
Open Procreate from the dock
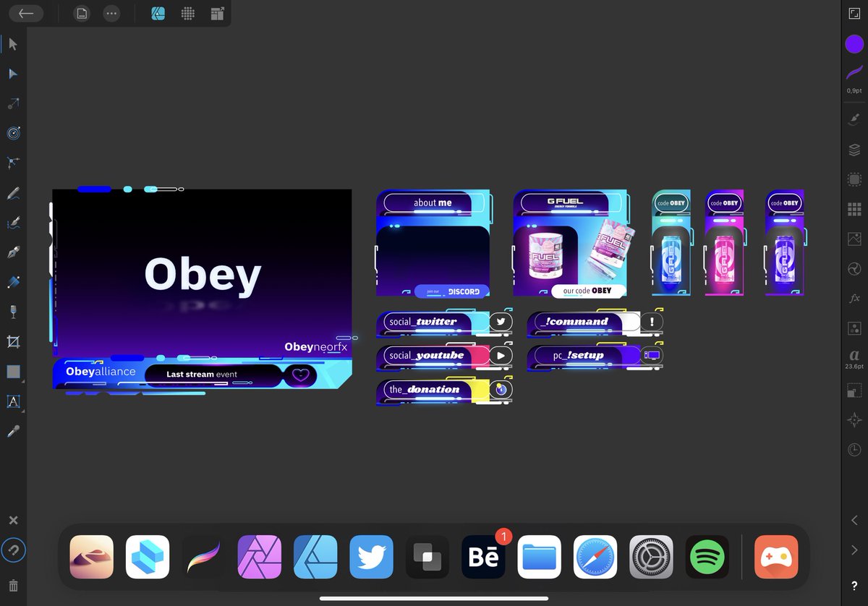(203, 557)
